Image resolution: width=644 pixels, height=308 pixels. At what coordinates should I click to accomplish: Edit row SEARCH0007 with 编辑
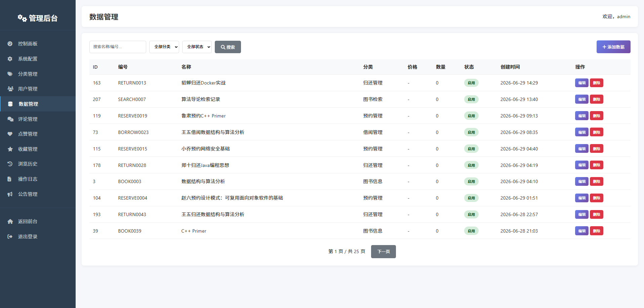[x=582, y=99]
